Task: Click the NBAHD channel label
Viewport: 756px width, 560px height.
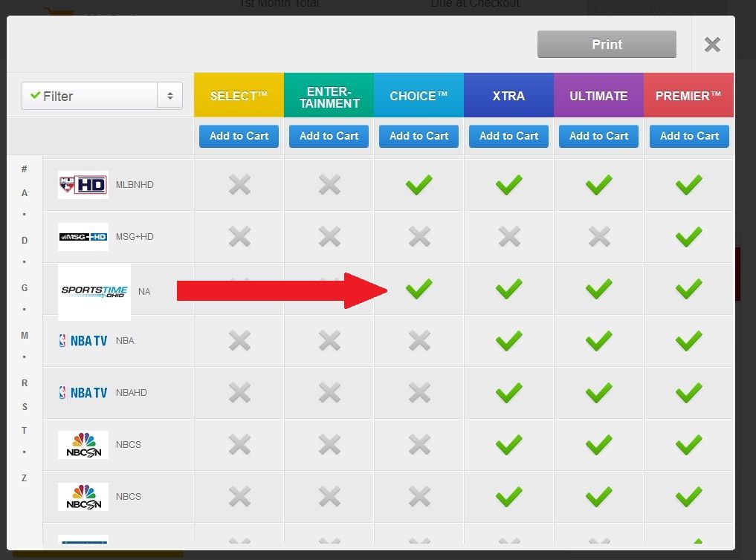Action: point(131,392)
